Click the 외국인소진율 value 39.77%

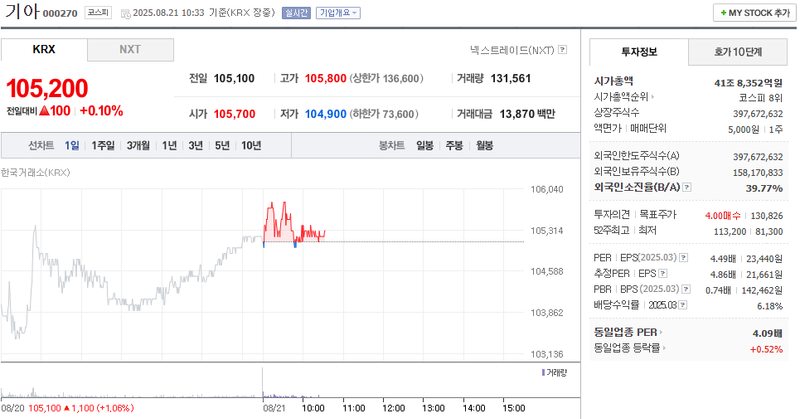(764, 188)
